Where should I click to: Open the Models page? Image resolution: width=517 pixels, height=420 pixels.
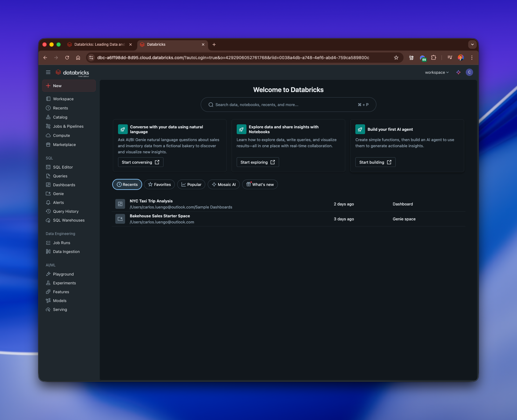click(x=59, y=301)
